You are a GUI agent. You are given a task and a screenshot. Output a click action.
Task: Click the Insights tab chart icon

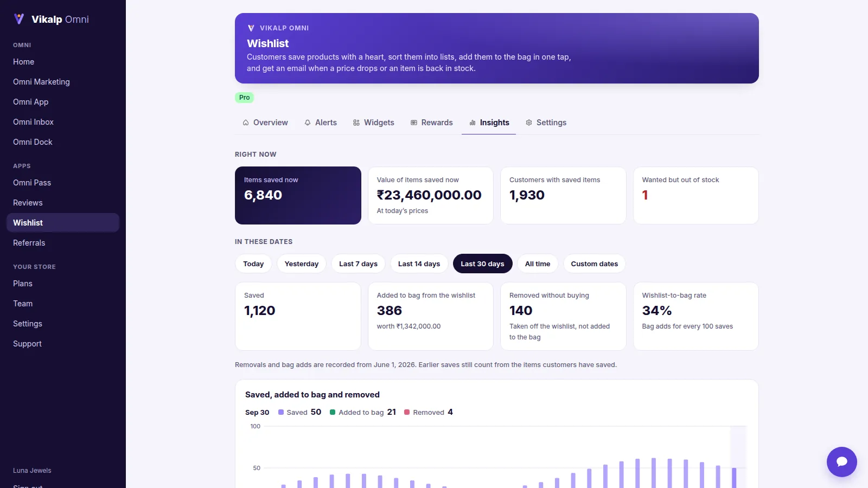473,123
